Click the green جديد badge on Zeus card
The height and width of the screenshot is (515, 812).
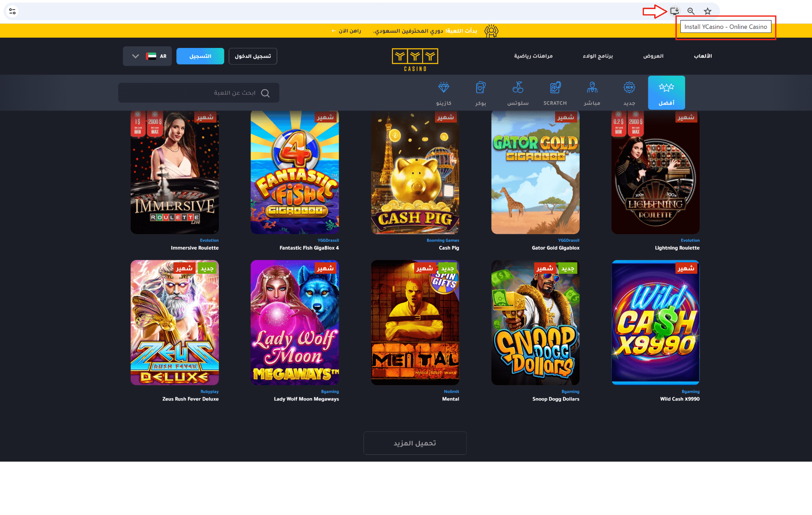[207, 269]
